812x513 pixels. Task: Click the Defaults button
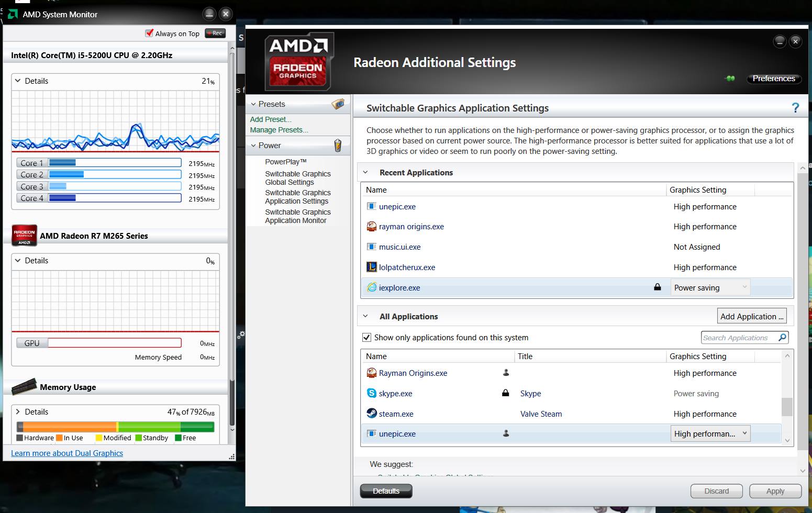[386, 491]
